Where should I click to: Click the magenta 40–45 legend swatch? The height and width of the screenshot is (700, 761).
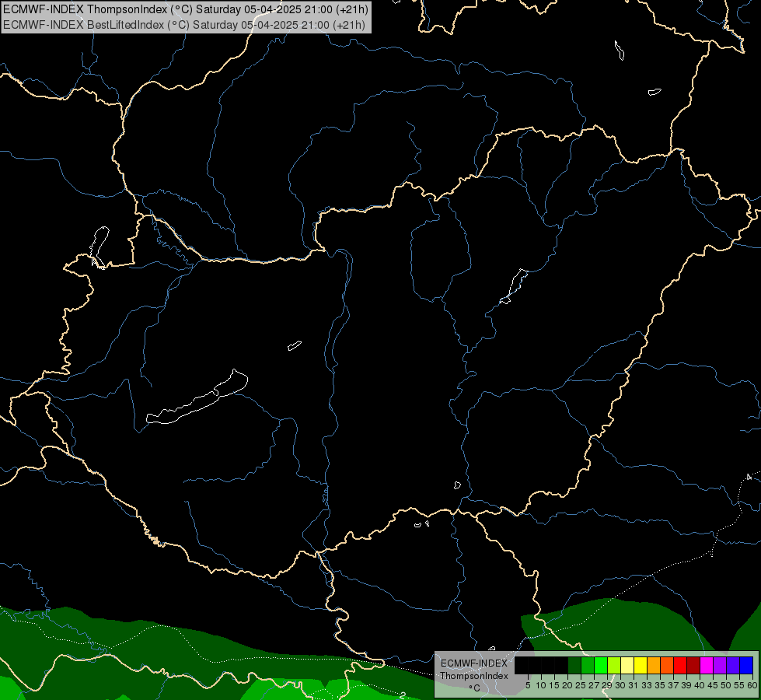pyautogui.click(x=707, y=665)
